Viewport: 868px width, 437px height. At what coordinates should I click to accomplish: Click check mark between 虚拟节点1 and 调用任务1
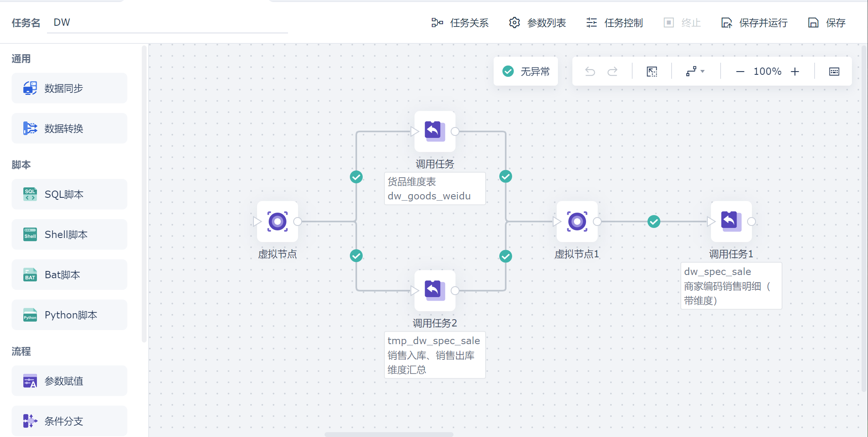click(x=654, y=222)
